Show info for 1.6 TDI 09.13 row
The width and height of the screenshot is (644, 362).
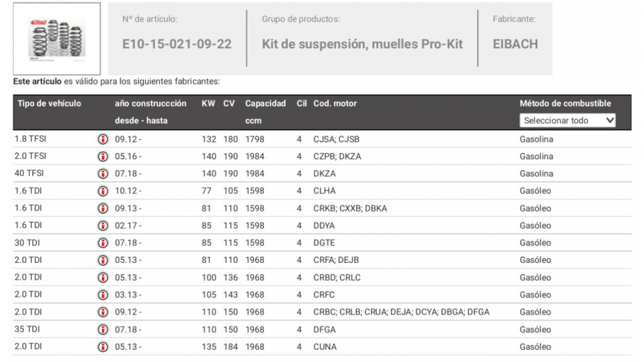(x=102, y=208)
